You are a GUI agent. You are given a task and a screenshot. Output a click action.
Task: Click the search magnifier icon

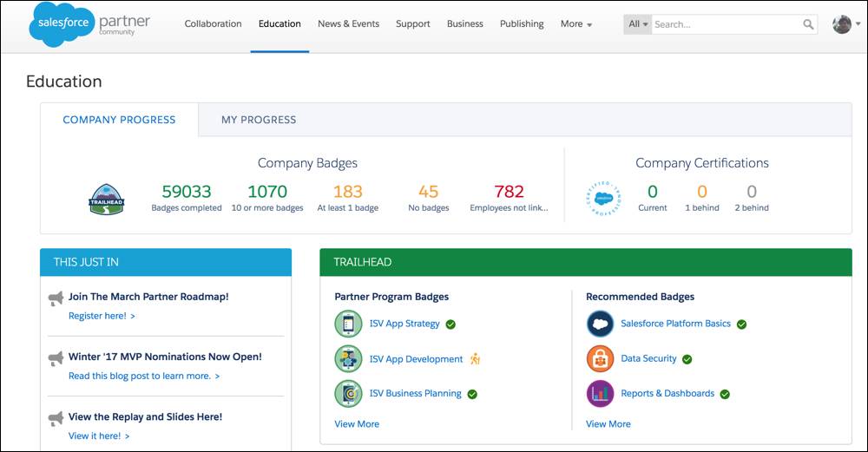pos(808,24)
